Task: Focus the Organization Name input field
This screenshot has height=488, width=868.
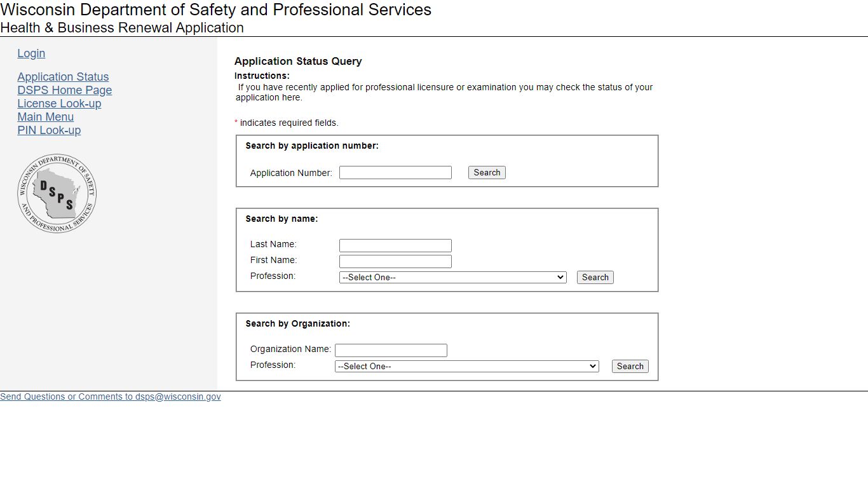Action: [x=391, y=350]
